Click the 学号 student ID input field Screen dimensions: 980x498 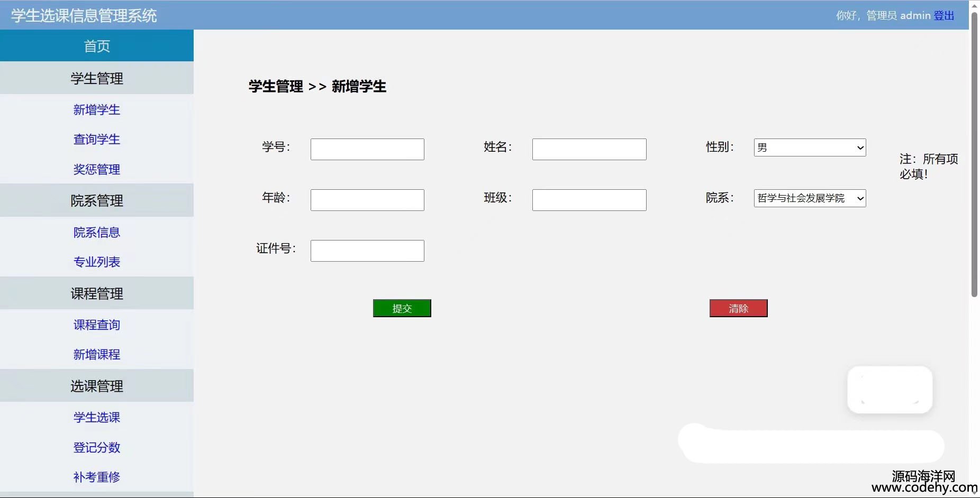click(367, 149)
